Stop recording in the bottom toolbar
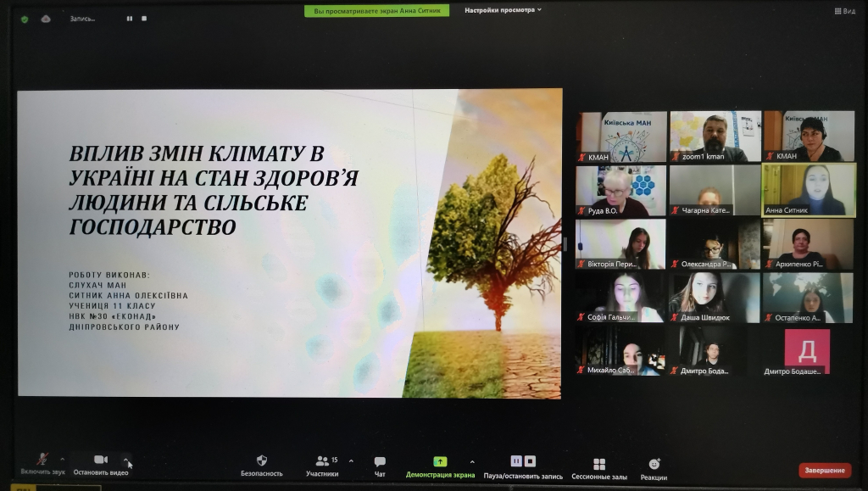The image size is (868, 491). [530, 460]
